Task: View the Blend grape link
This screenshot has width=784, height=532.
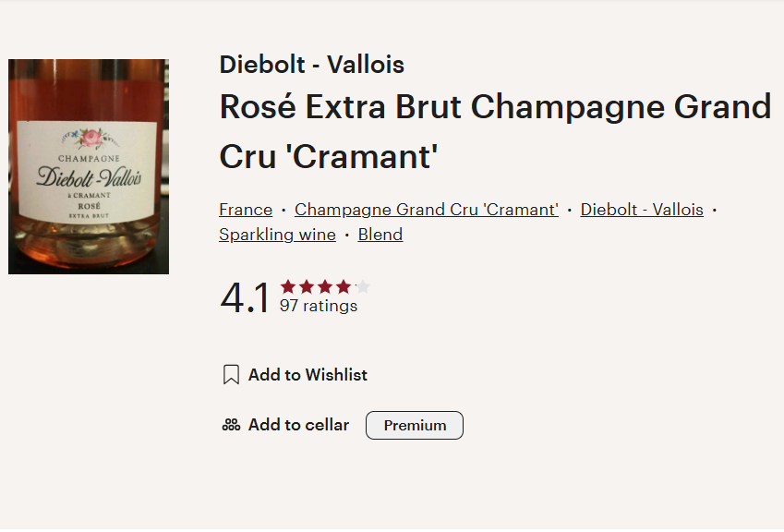Action: coord(380,235)
